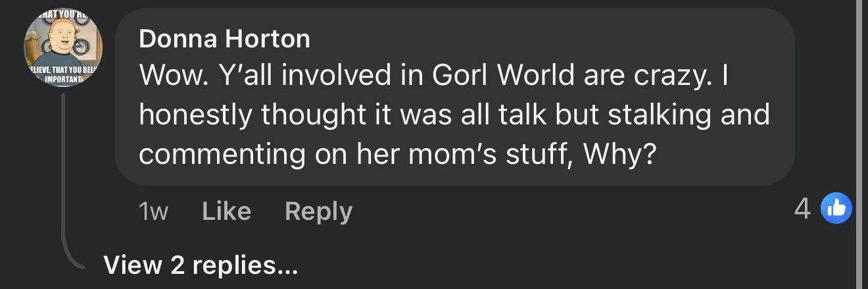Click the comment bubble text body

click(454, 115)
